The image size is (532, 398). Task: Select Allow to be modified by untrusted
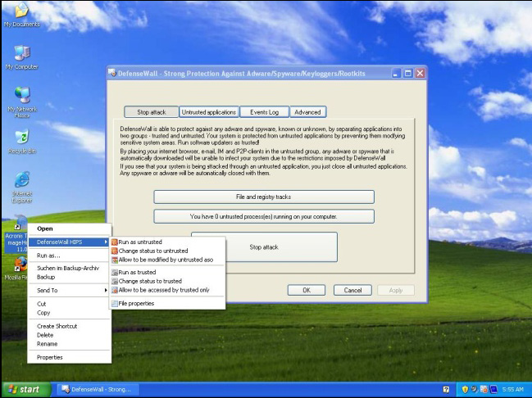coord(167,260)
